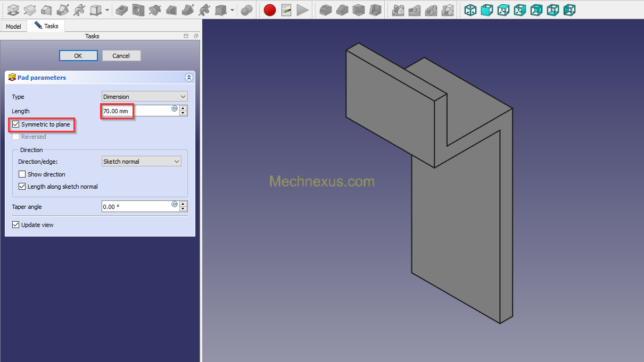The width and height of the screenshot is (644, 362).
Task: Select the Hole tool icon
Action: (138, 10)
